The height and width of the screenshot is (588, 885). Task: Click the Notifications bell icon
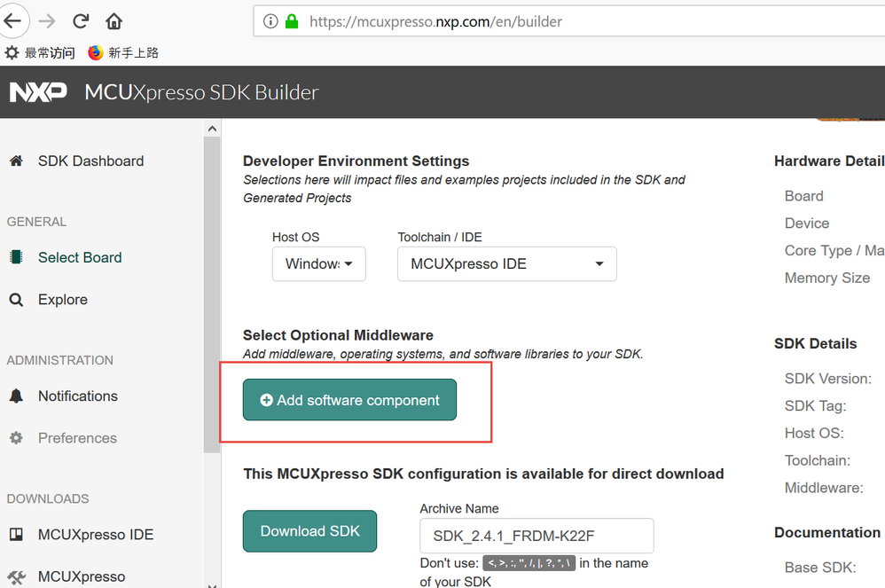click(x=16, y=396)
